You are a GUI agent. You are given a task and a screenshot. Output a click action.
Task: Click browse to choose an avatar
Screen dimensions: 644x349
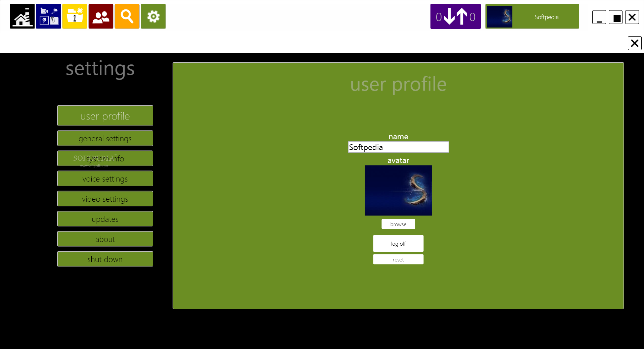click(398, 224)
